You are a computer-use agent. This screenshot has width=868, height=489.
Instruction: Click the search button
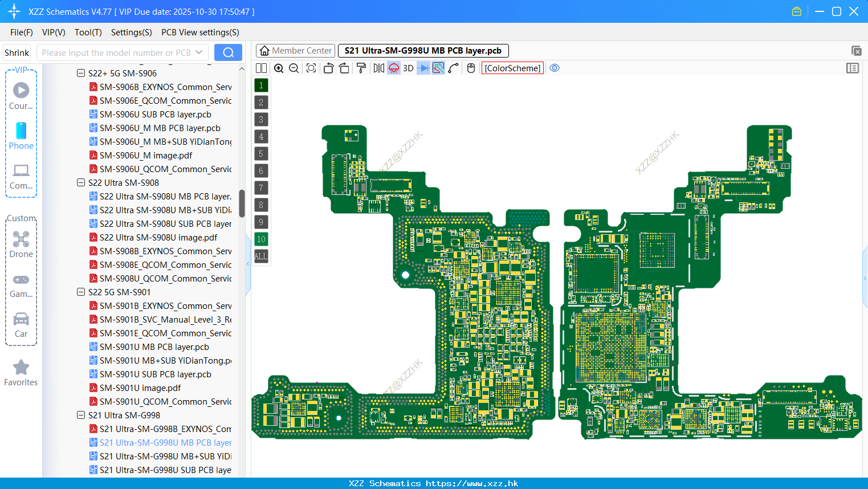pos(228,52)
